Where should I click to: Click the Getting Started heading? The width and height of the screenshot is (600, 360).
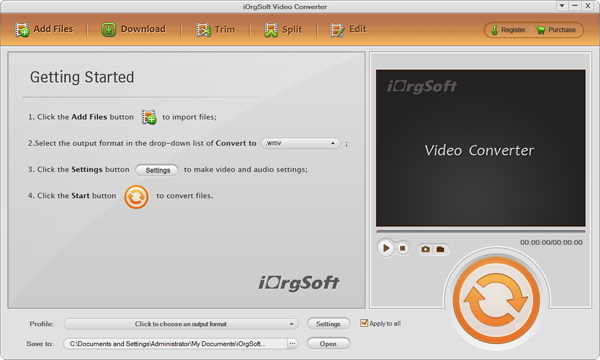82,77
